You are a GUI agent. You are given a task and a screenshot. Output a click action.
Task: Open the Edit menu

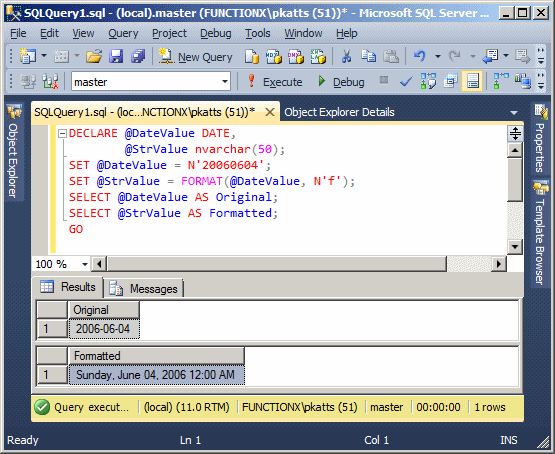(49, 33)
